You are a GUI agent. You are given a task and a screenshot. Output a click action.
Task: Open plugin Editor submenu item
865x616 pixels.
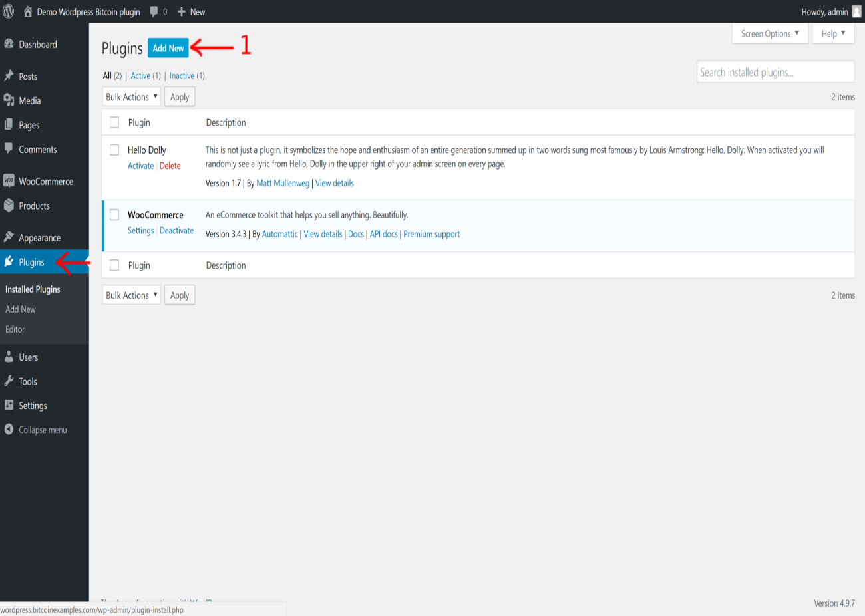click(15, 329)
